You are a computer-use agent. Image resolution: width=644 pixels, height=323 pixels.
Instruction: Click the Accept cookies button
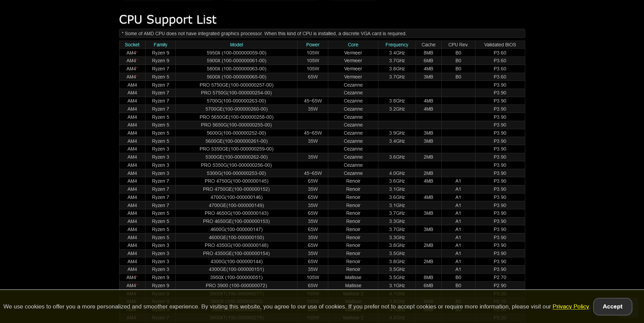(x=613, y=306)
